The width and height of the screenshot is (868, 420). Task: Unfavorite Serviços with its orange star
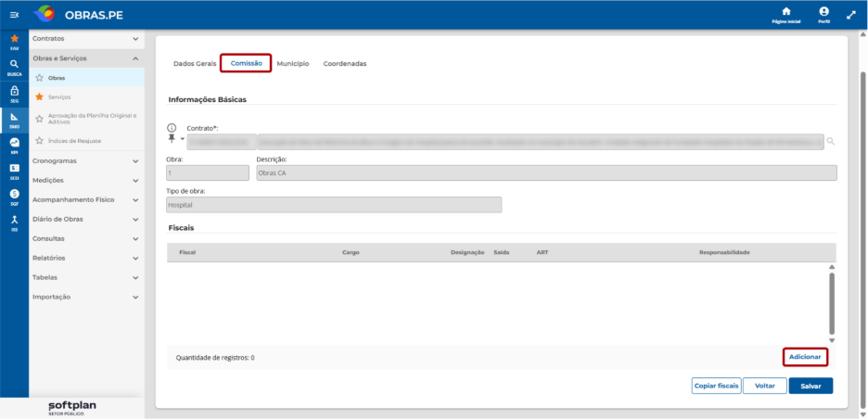(39, 96)
